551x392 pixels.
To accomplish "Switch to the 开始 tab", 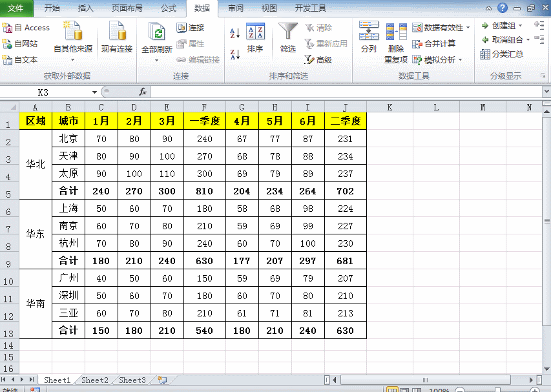I will point(52,8).
